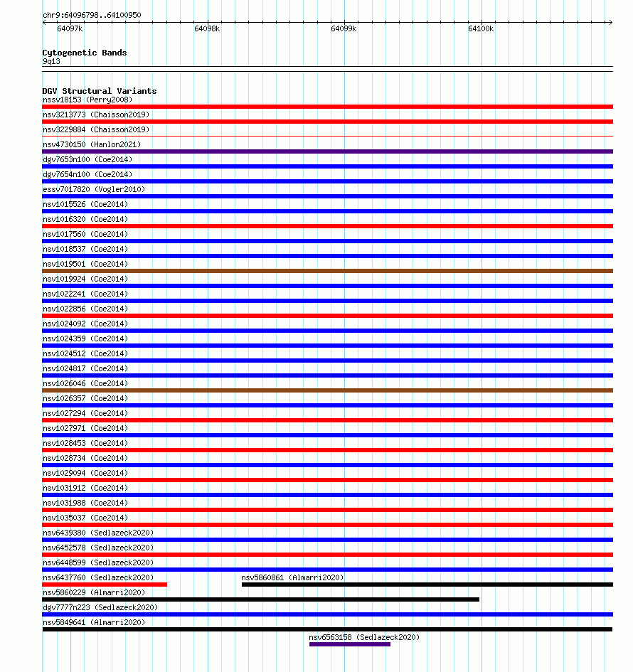Click the nsv6439380 (Sedlazeck2020) label

click(98, 533)
